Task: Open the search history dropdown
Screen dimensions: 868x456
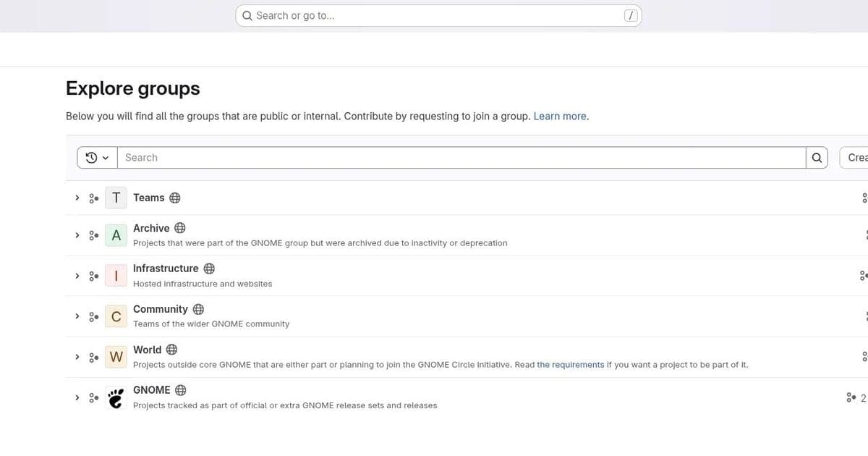Action: point(96,157)
